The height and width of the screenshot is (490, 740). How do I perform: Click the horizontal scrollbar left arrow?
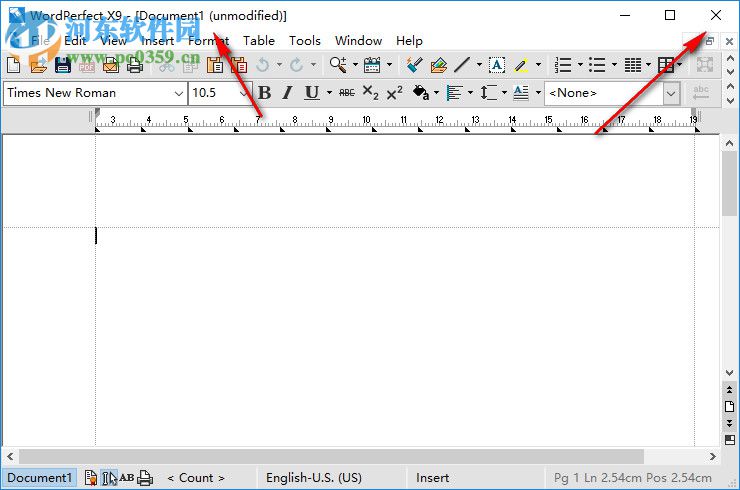10,456
